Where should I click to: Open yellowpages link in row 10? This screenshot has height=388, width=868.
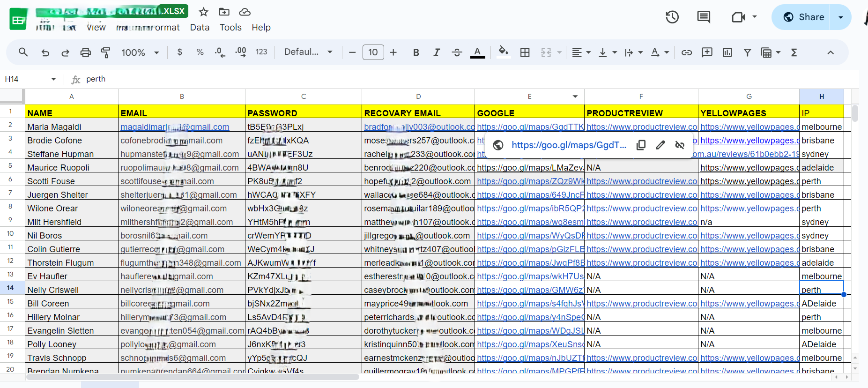[x=750, y=236]
